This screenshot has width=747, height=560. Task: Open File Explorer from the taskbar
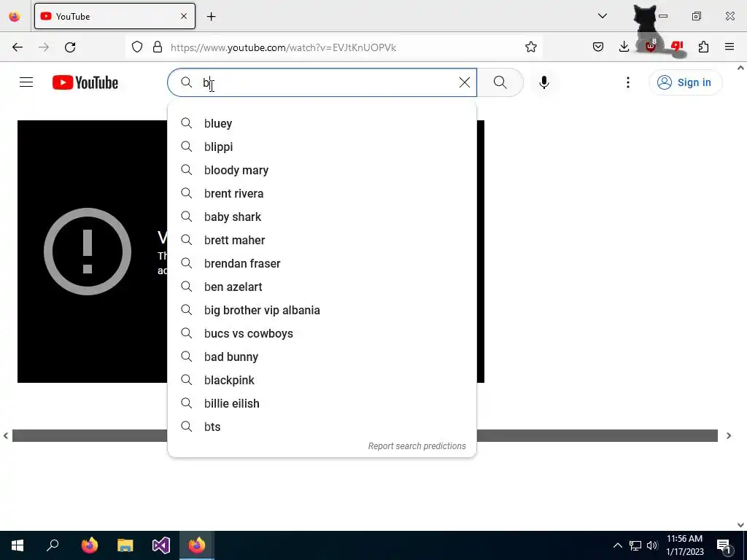pyautogui.click(x=125, y=545)
